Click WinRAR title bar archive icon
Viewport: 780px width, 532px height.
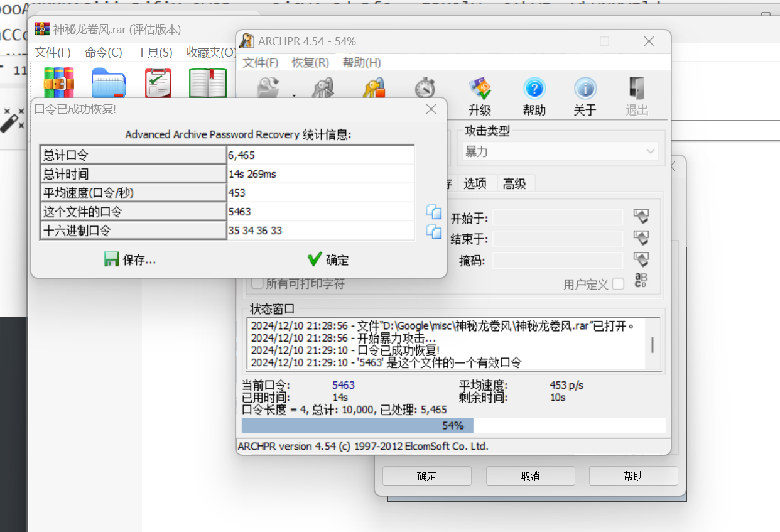coord(42,29)
